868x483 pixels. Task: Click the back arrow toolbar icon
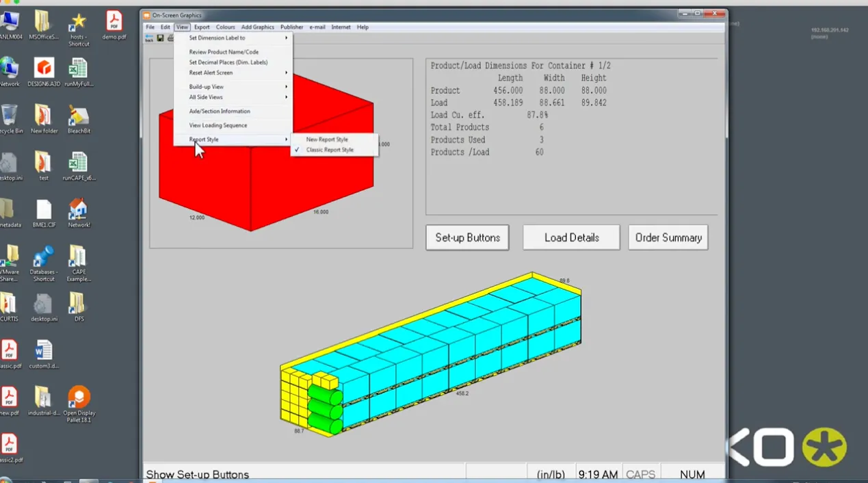(x=149, y=38)
